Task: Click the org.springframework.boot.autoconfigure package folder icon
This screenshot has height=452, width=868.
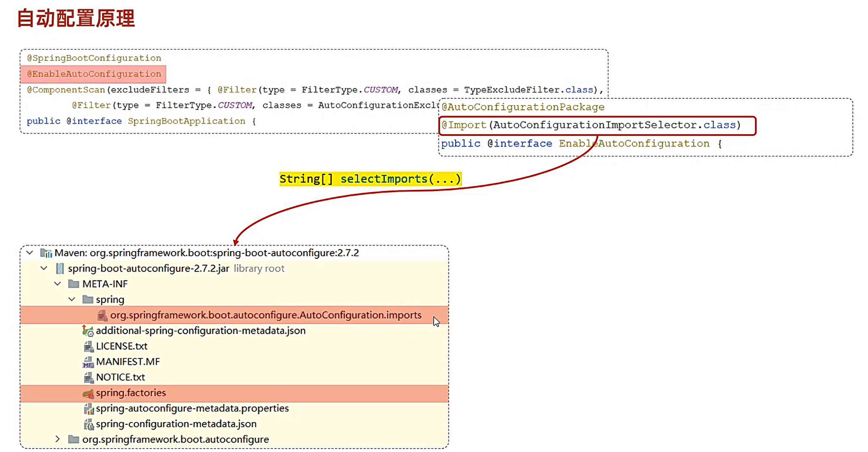Action: click(x=73, y=439)
